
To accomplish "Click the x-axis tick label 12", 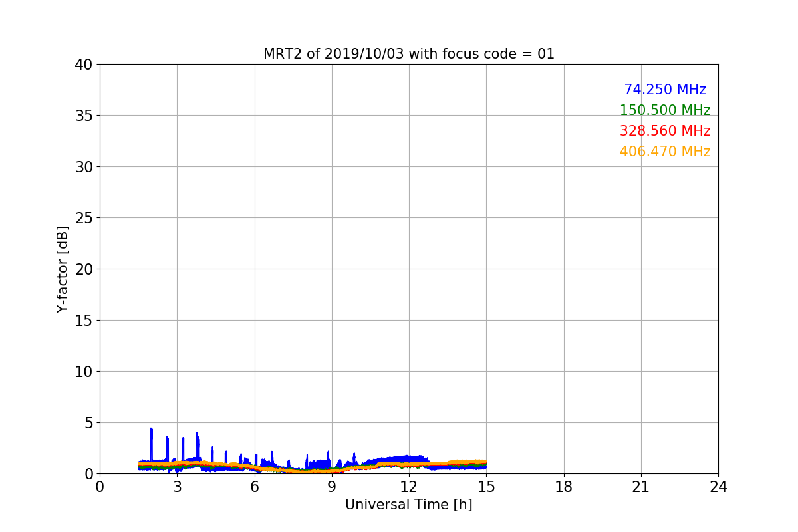I will [x=409, y=487].
